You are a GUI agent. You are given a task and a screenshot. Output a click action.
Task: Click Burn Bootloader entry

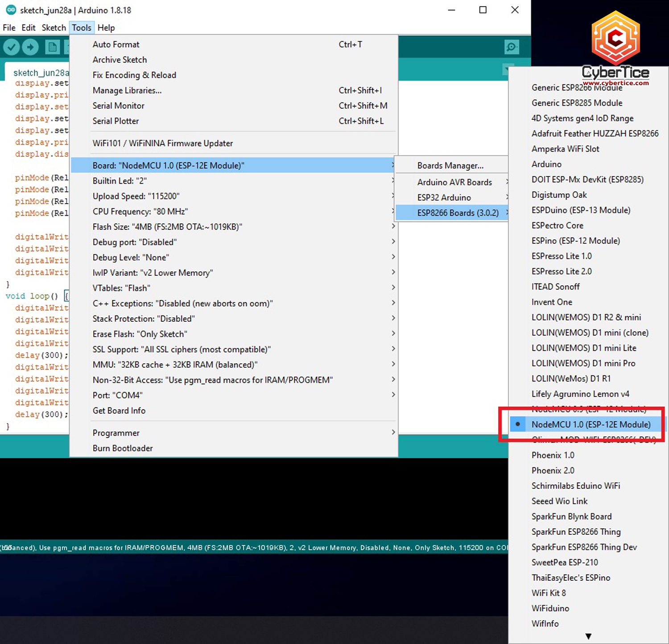pyautogui.click(x=123, y=448)
